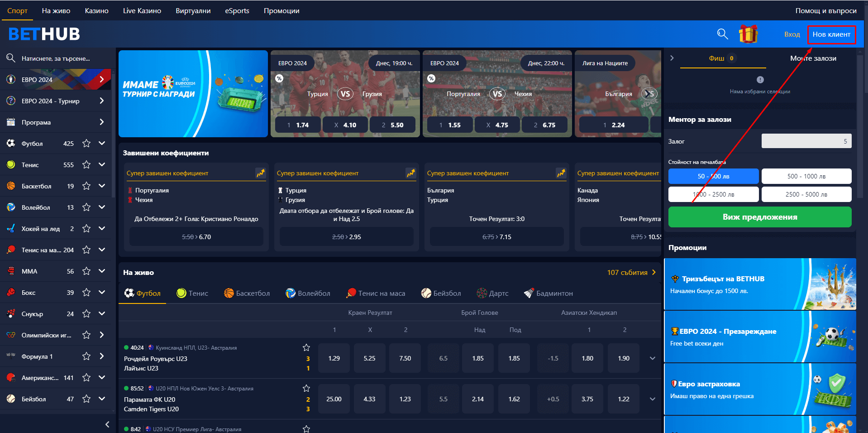This screenshot has width=868, height=433.
Task: Select 1000 - 2500 лв profit range
Action: 714,194
